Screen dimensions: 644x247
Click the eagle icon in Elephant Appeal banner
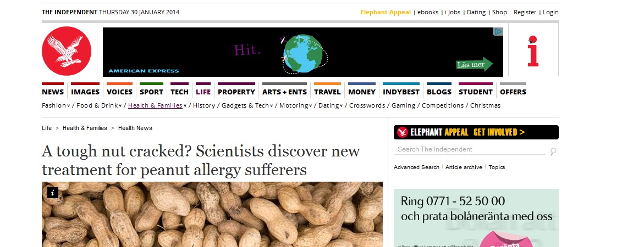pos(403,132)
